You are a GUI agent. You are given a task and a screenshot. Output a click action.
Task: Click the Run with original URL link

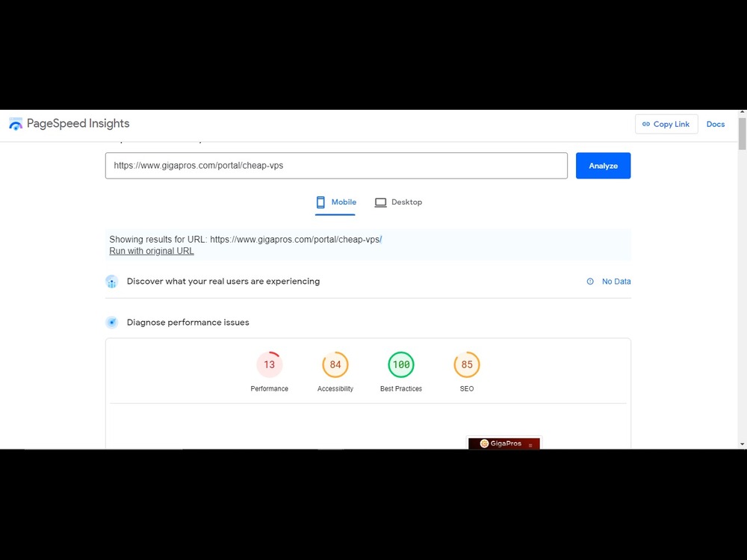tap(152, 251)
